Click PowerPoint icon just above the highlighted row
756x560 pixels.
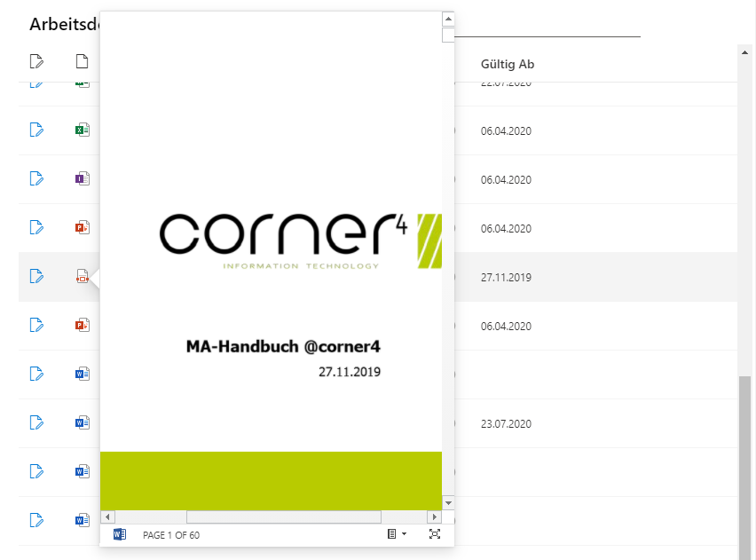(x=83, y=228)
